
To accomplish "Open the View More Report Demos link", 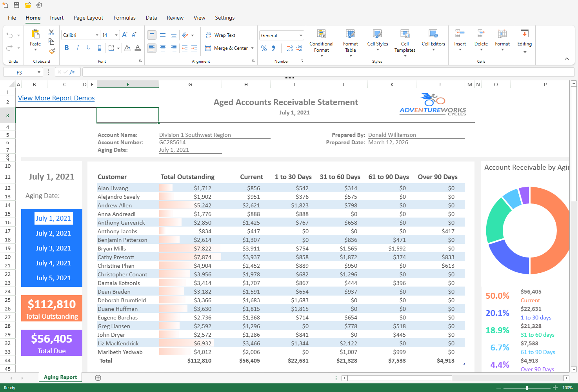I will 56,98.
